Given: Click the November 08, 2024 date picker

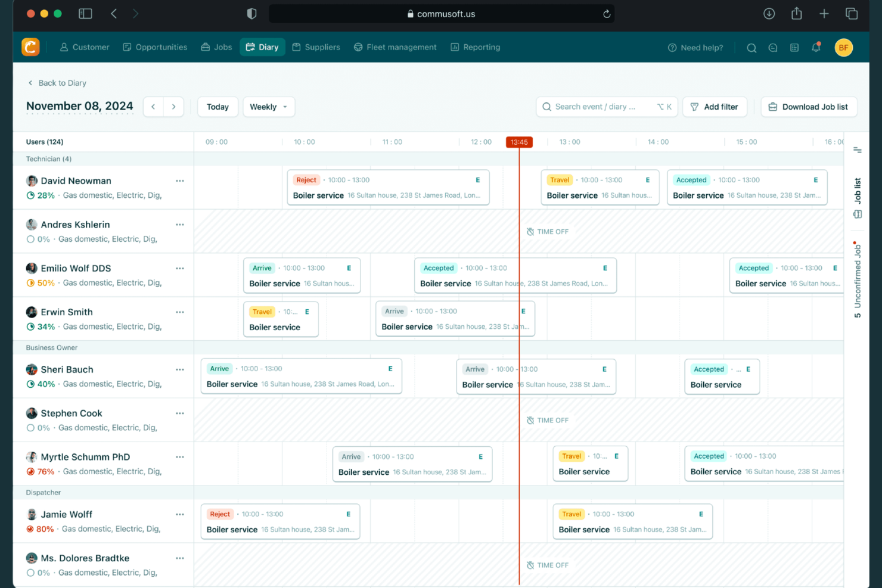Looking at the screenshot, I should pyautogui.click(x=80, y=106).
